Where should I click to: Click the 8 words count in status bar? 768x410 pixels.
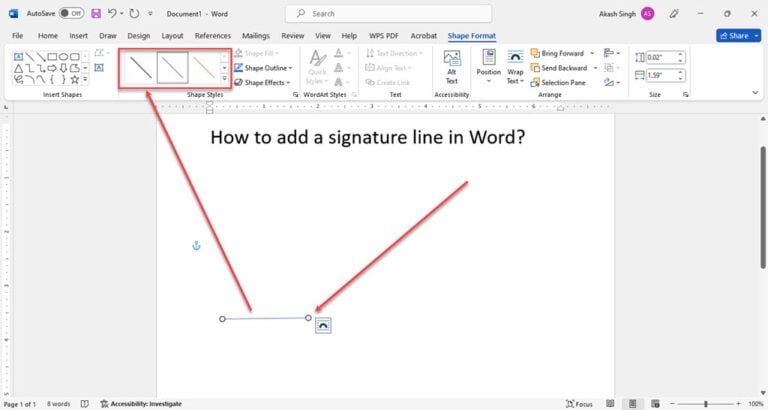coord(58,404)
